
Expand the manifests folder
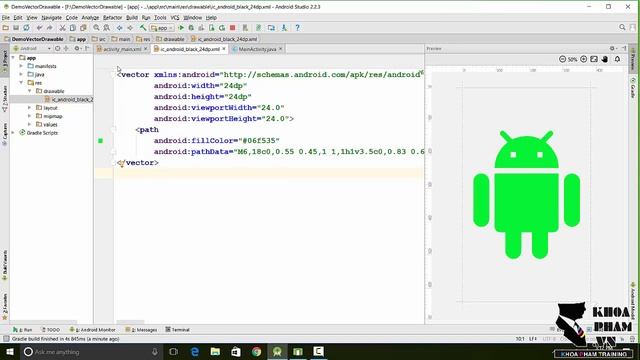(21, 66)
